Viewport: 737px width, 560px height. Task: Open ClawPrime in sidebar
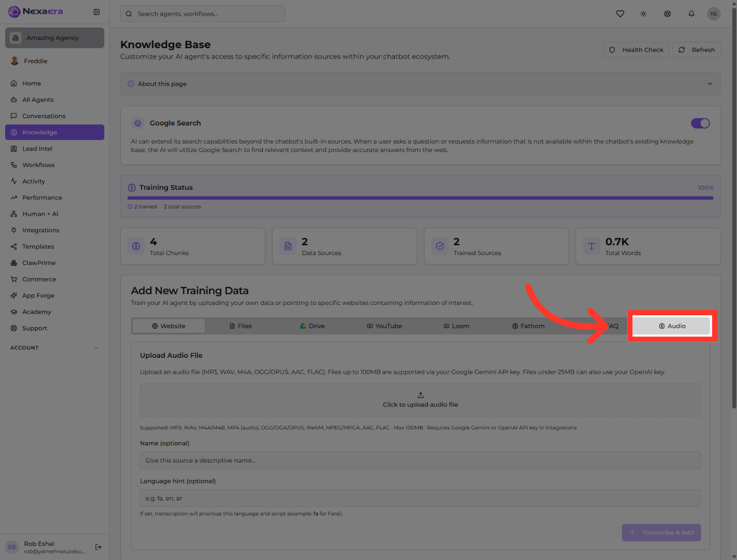click(x=54, y=263)
